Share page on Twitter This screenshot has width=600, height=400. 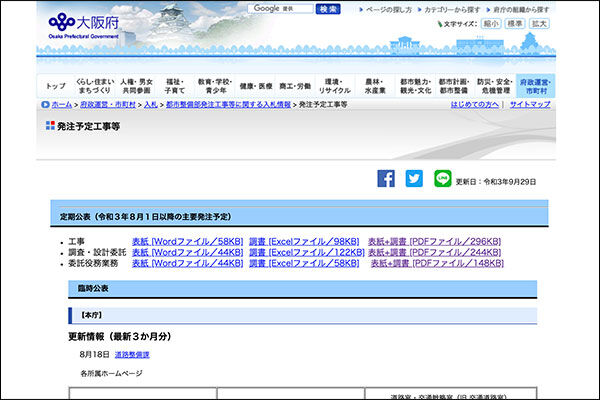click(414, 179)
